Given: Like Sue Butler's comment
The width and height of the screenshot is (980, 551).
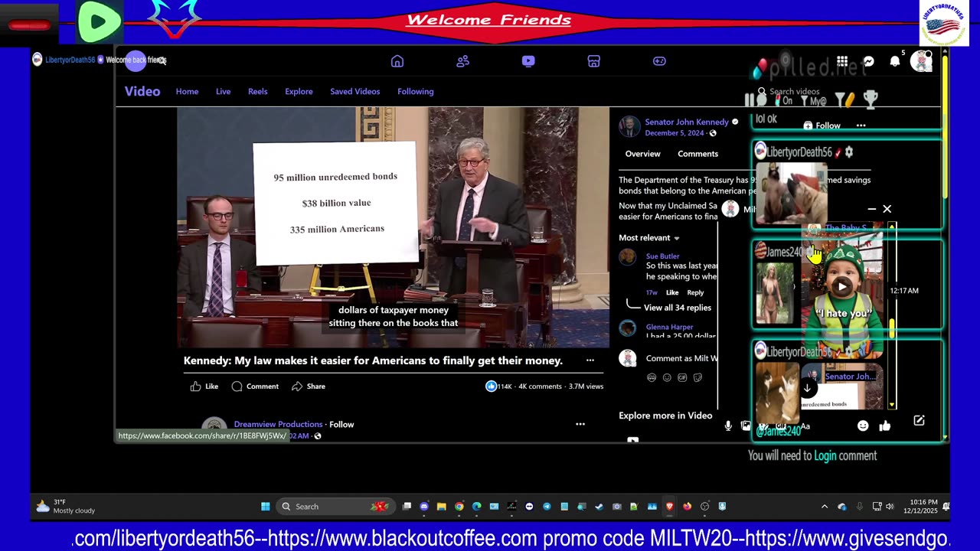Looking at the screenshot, I should coord(671,292).
